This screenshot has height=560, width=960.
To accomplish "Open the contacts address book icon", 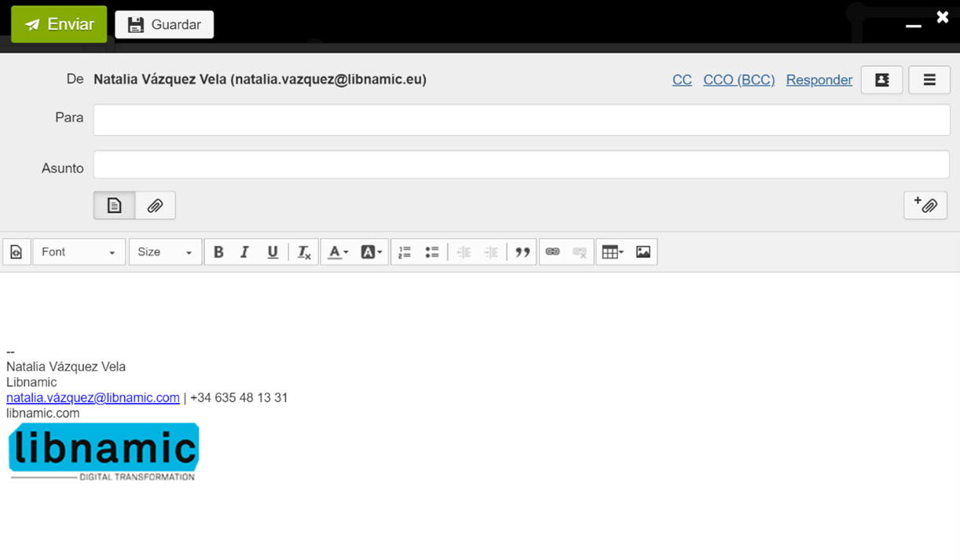I will point(881,80).
